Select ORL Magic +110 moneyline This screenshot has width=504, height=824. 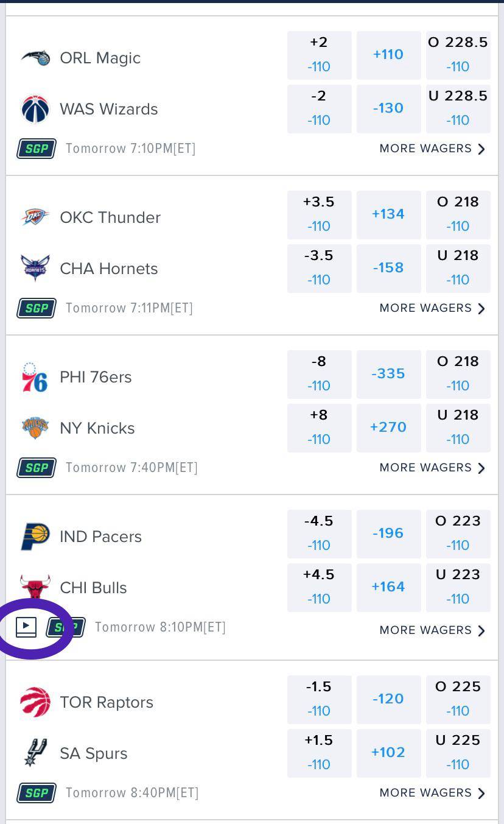coord(388,55)
